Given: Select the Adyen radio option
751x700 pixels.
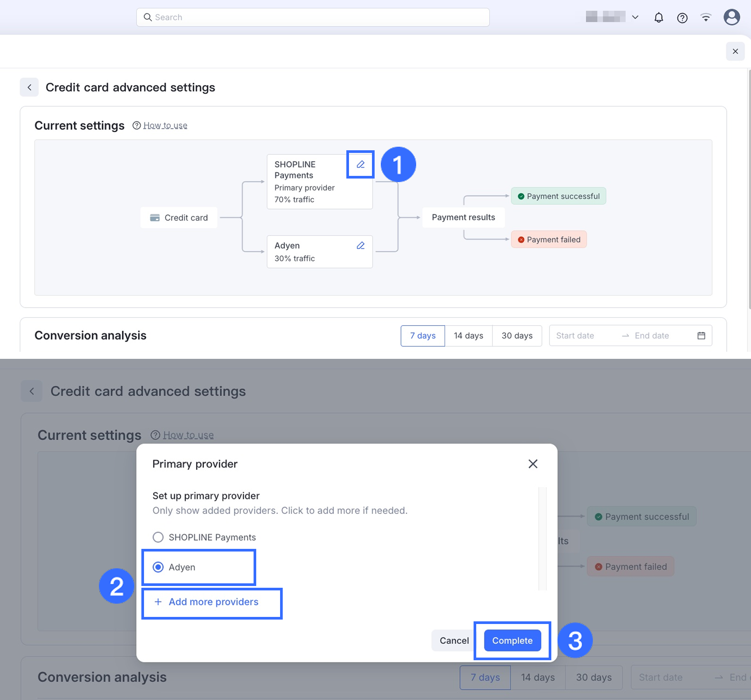Looking at the screenshot, I should [158, 567].
